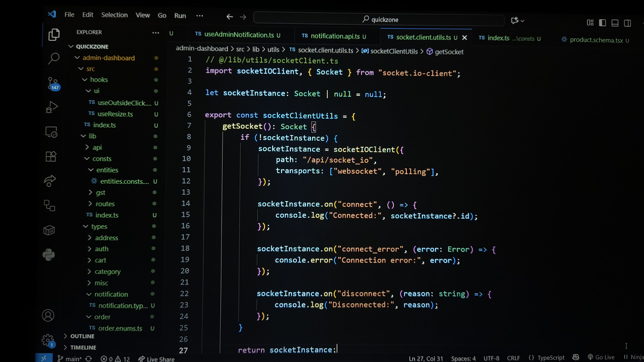
Task: Open the Accounts icon in activity bar
Action: coord(48,315)
